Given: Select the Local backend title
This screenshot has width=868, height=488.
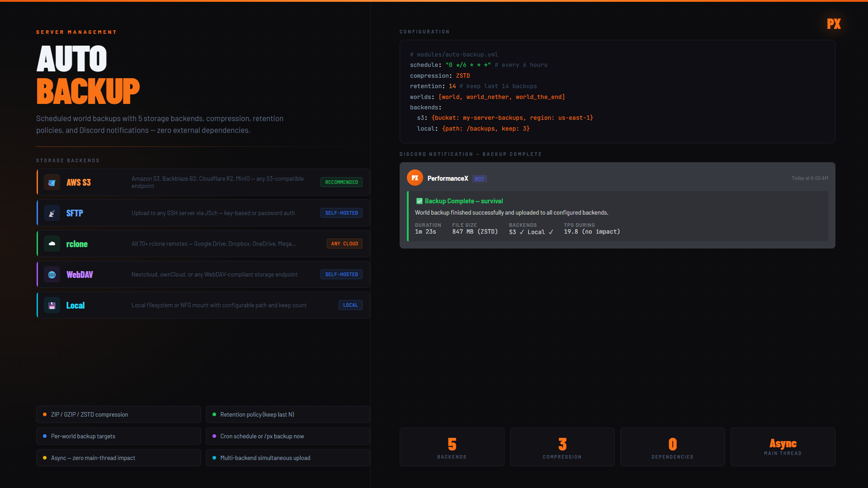Looking at the screenshot, I should pos(75,305).
